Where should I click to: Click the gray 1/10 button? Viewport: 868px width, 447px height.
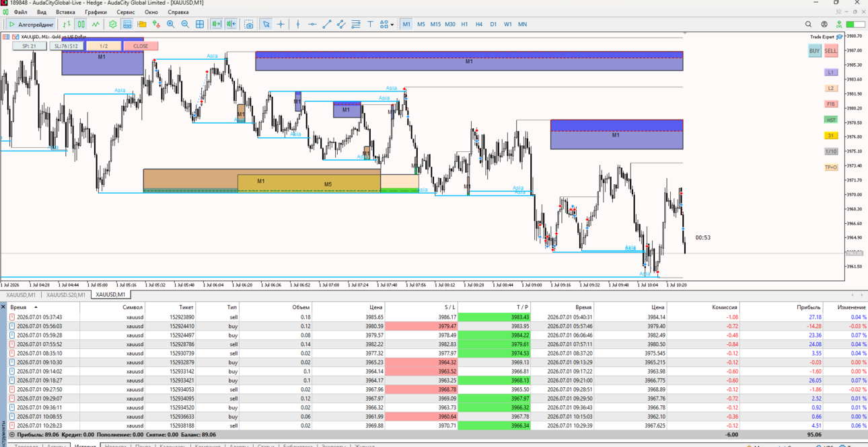(831, 152)
